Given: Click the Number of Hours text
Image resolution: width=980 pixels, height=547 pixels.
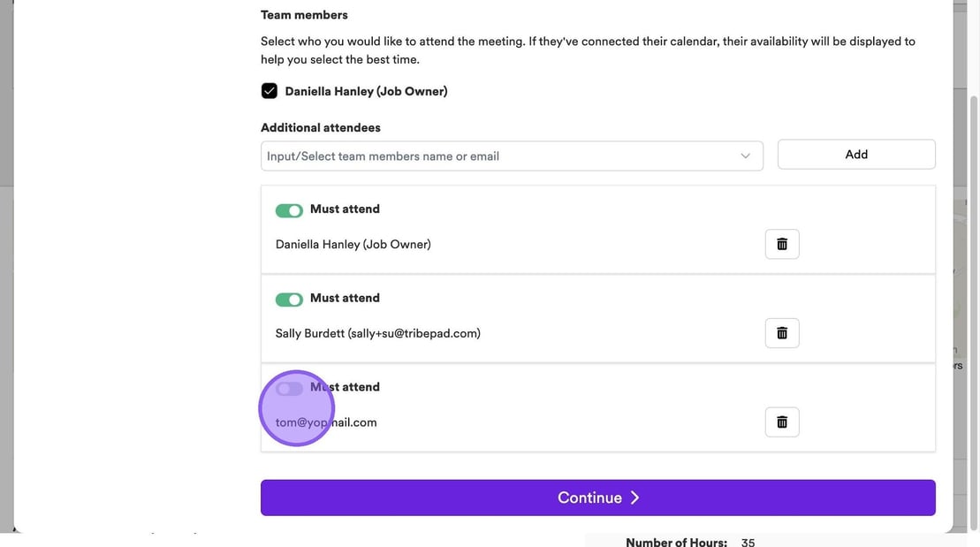Looking at the screenshot, I should [676, 542].
